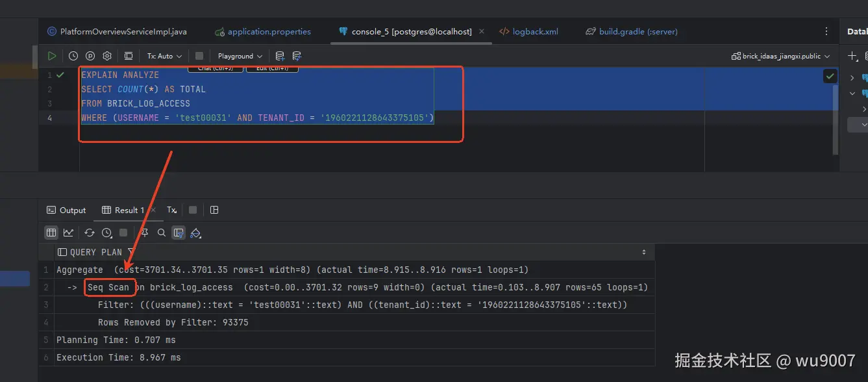Pin the Result 1 tab
This screenshot has height=382, width=868.
[x=145, y=232]
